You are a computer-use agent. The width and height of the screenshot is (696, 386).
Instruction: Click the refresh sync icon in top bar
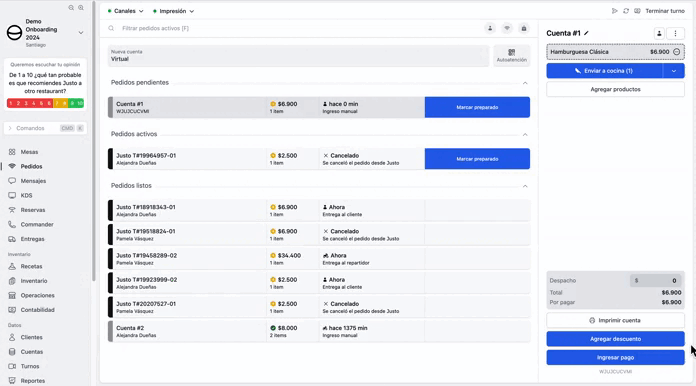point(626,11)
